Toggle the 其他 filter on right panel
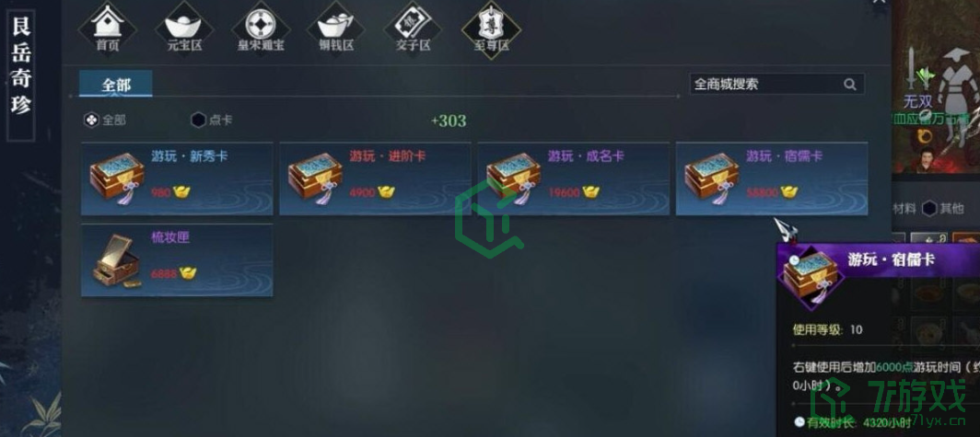The height and width of the screenshot is (437, 980). pyautogui.click(x=929, y=209)
